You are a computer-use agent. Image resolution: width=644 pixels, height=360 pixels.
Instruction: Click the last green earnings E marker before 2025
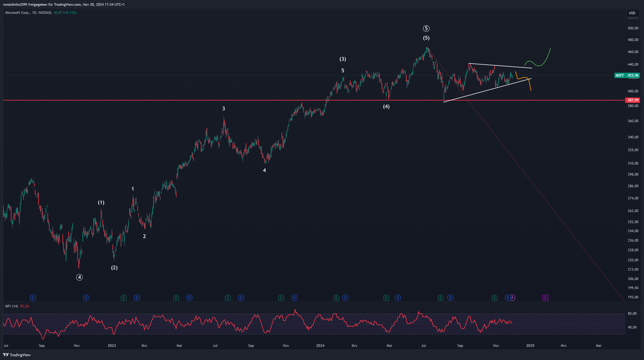pyautogui.click(x=495, y=298)
